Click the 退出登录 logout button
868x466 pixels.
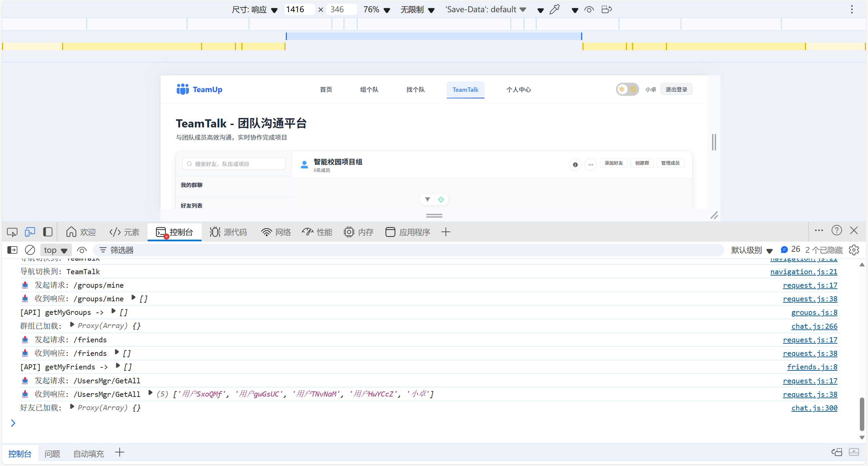[x=676, y=89]
